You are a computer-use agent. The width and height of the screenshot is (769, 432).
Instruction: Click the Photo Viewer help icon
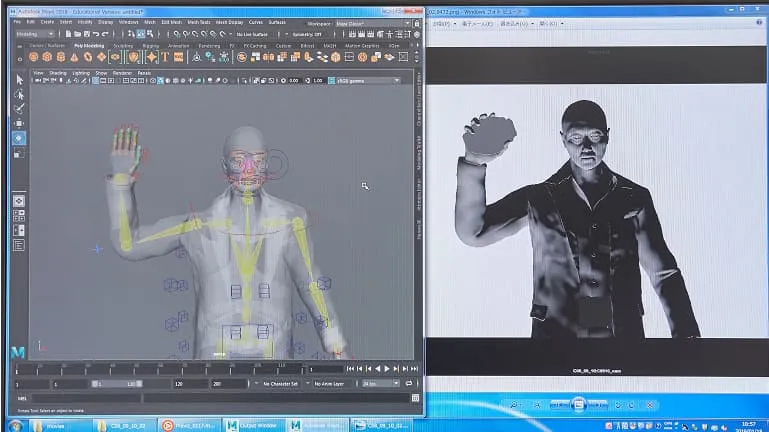pyautogui.click(x=759, y=23)
